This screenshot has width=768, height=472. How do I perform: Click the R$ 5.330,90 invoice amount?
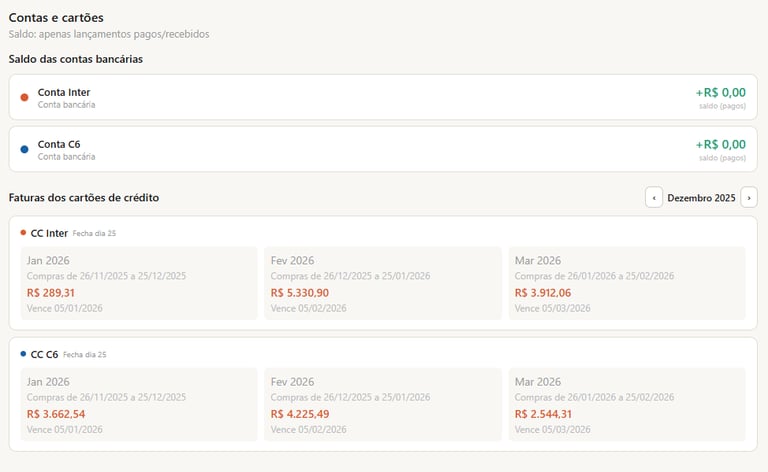tap(299, 293)
